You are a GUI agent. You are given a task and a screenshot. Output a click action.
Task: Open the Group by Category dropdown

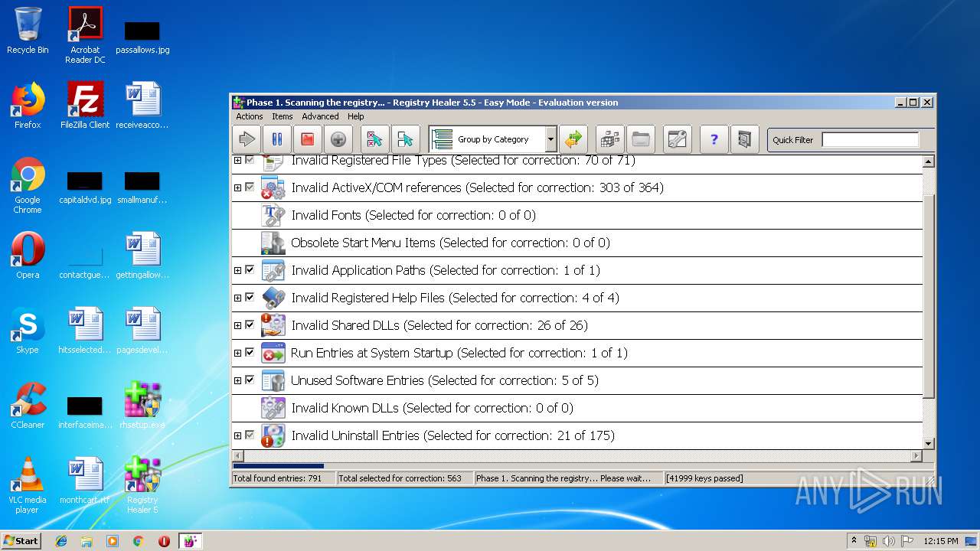[x=550, y=139]
